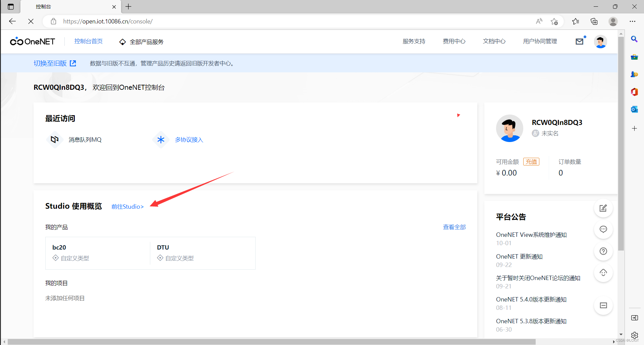
Task: Open Edge sidebar search icon
Action: pyautogui.click(x=634, y=39)
